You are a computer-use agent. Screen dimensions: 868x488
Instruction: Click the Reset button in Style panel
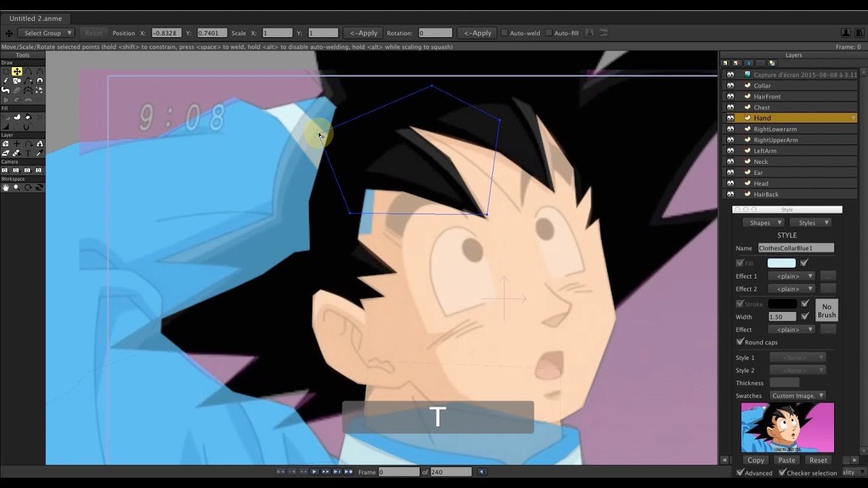818,460
